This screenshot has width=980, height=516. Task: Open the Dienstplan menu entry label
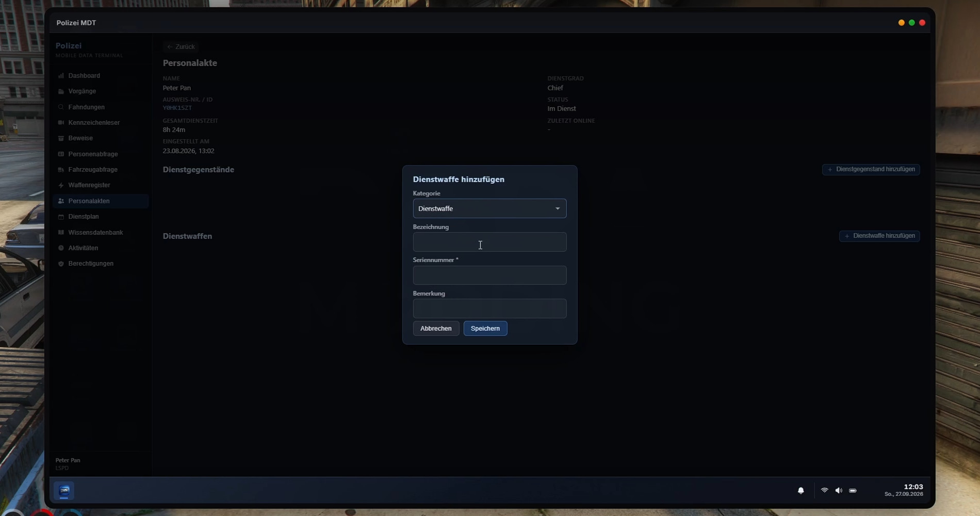[x=84, y=217]
